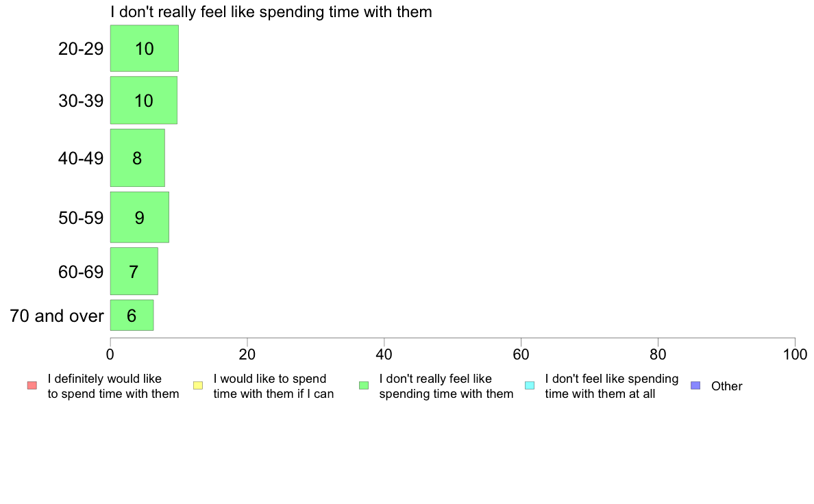The image size is (814, 504).
Task: Select the 40-49 bar showing 8
Action: pyautogui.click(x=138, y=157)
